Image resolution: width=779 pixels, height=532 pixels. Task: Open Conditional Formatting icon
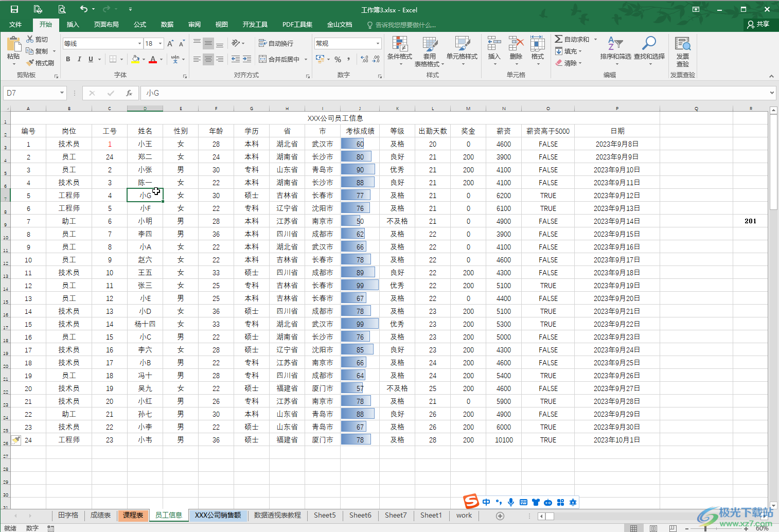400,44
